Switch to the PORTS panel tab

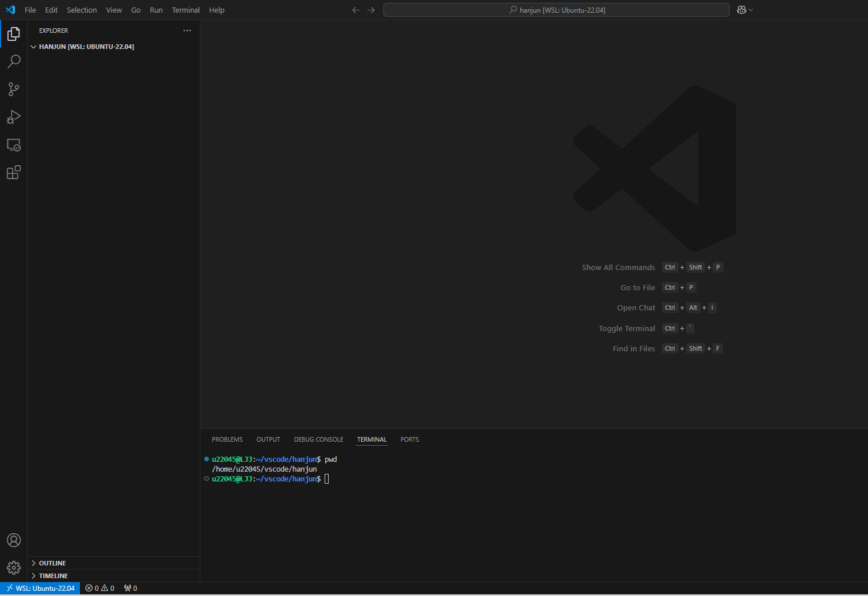tap(410, 439)
